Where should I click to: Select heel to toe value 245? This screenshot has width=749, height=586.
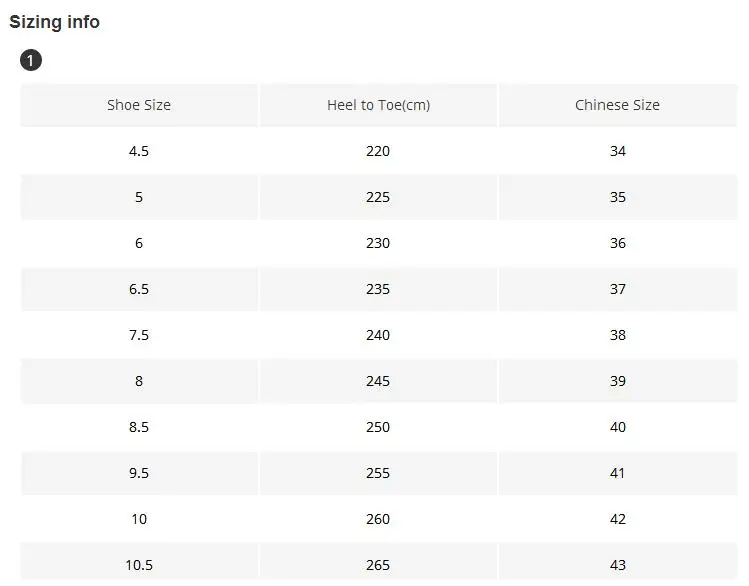(x=378, y=381)
